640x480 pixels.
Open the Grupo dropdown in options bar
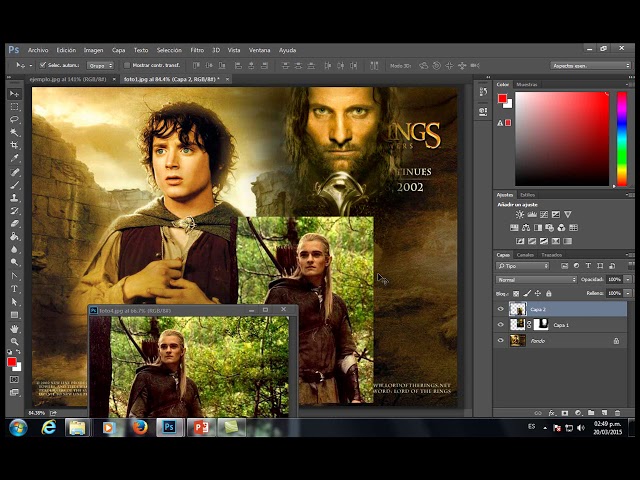point(100,65)
